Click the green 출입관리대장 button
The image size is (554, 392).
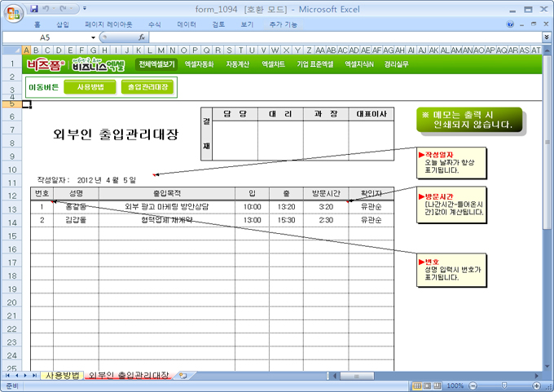coord(147,87)
